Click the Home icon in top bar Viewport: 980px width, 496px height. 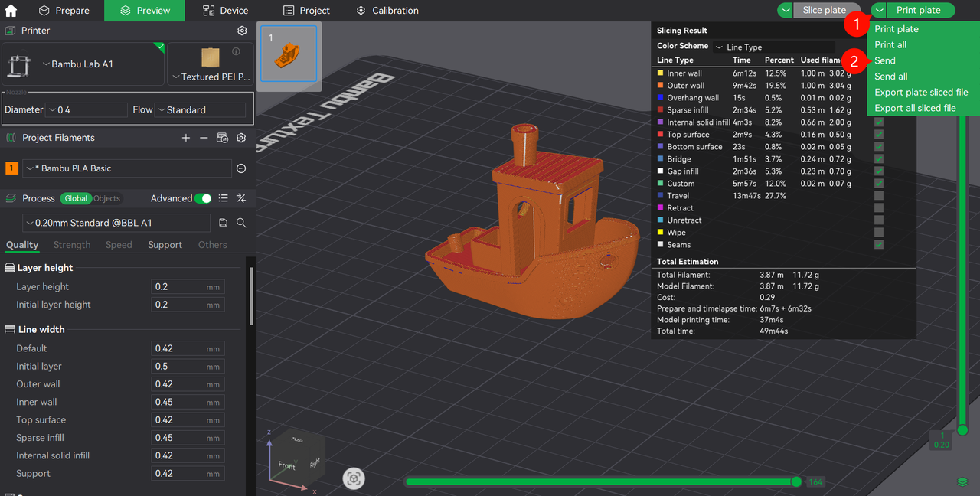click(11, 11)
